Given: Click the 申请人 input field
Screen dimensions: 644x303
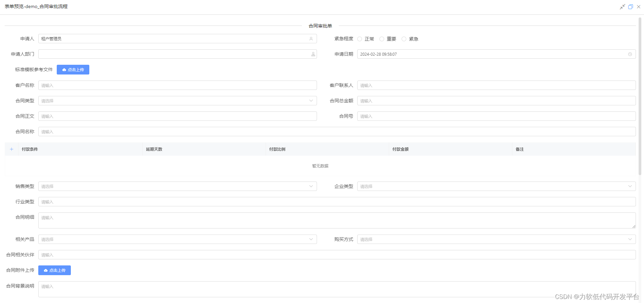Looking at the screenshot, I should (178, 39).
